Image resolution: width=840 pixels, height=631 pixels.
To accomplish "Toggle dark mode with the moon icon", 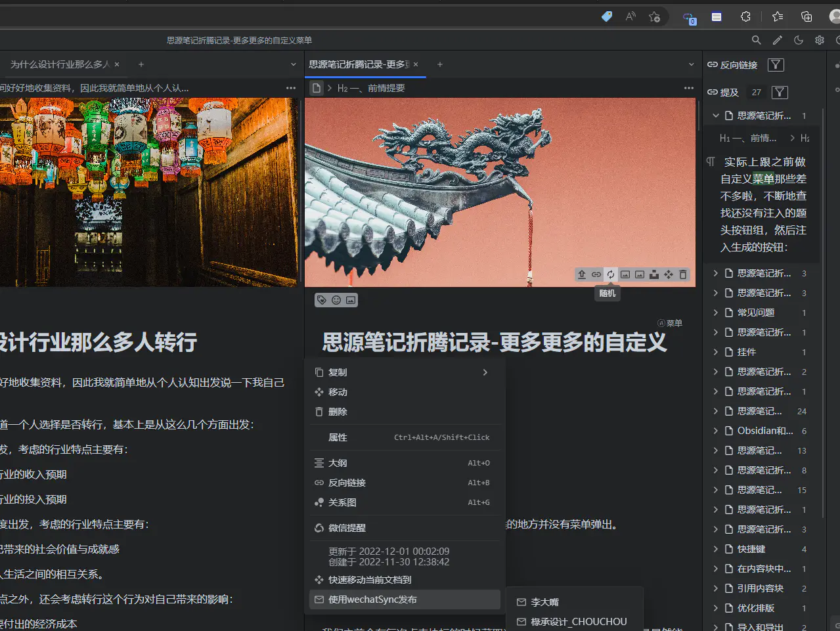I will [798, 40].
